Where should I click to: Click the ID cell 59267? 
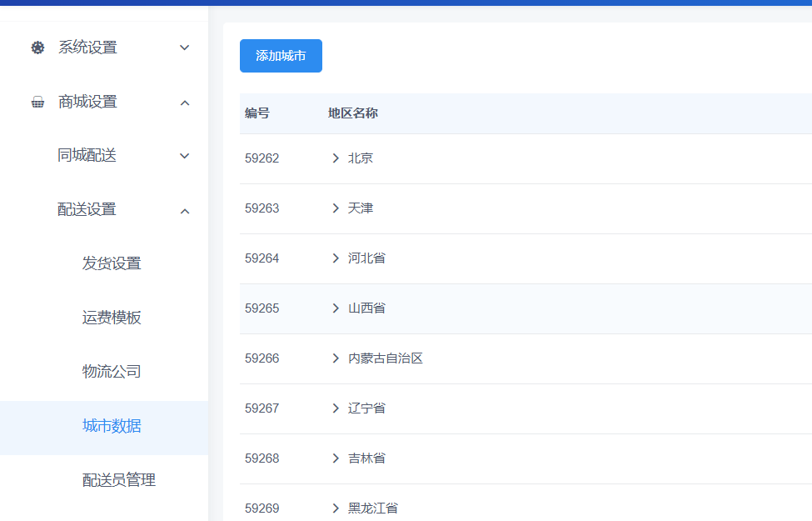tap(262, 408)
